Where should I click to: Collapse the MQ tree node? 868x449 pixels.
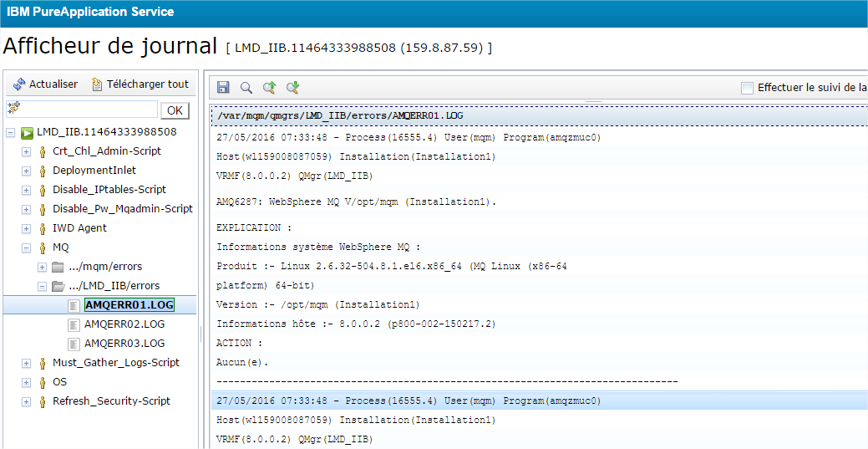[x=26, y=247]
